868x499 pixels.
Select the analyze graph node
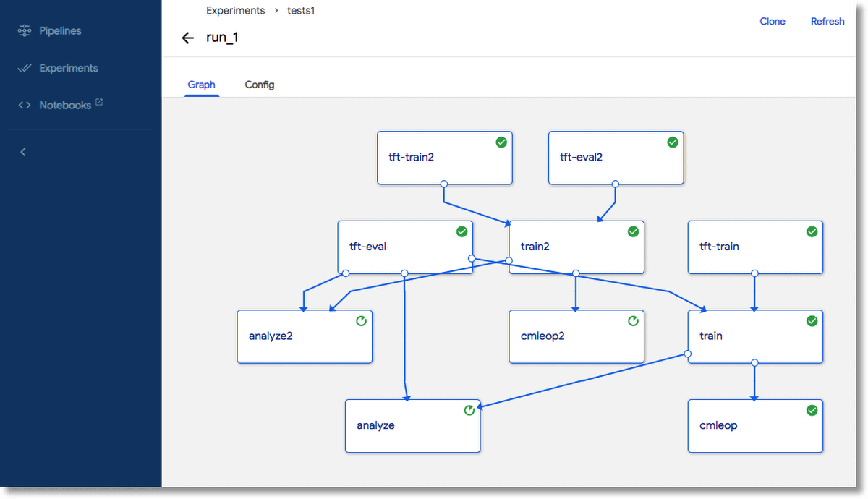[412, 426]
